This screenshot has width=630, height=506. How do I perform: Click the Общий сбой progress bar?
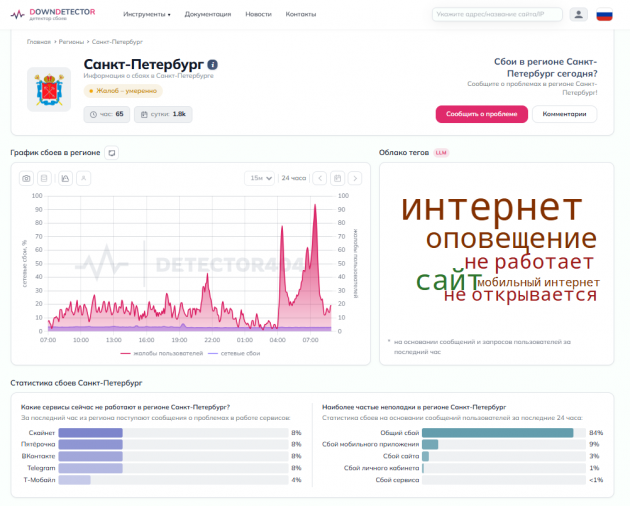[504, 433]
